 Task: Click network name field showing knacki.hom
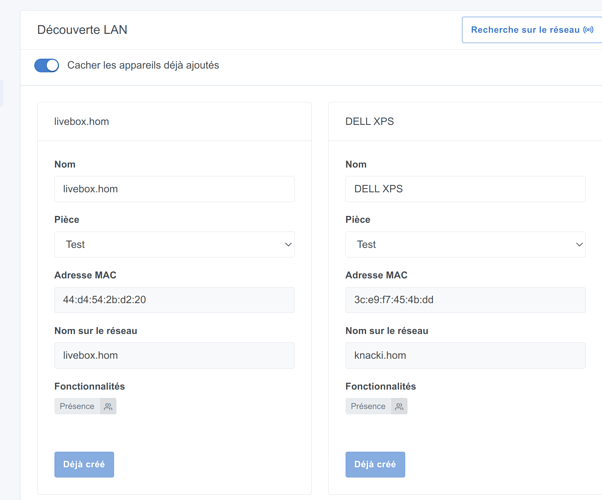pyautogui.click(x=465, y=355)
